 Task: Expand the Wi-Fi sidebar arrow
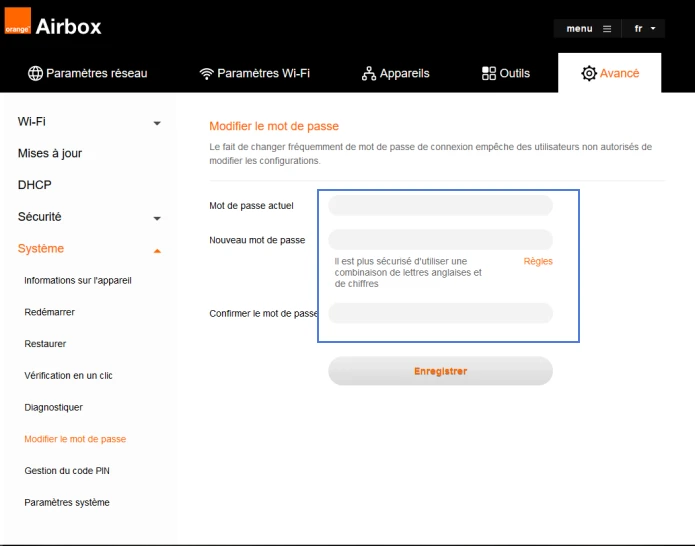coord(157,123)
